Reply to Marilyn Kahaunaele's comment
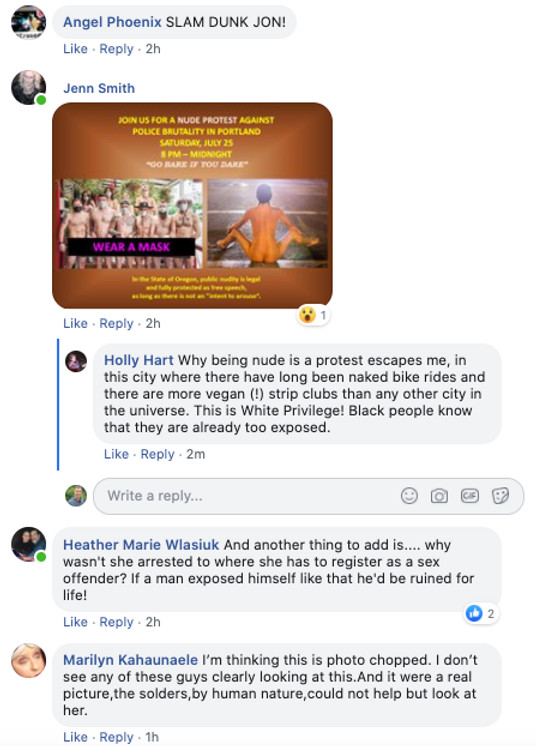 tap(116, 737)
